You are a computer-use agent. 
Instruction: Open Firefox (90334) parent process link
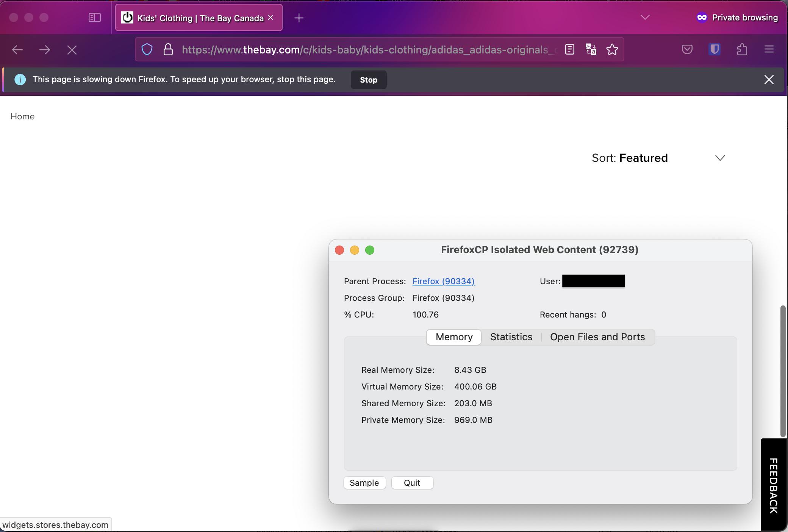coord(444,281)
